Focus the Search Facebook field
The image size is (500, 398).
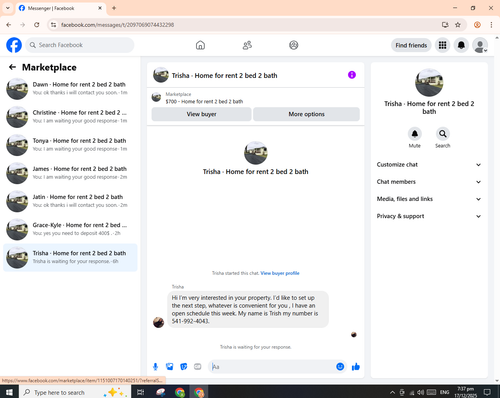(x=80, y=45)
